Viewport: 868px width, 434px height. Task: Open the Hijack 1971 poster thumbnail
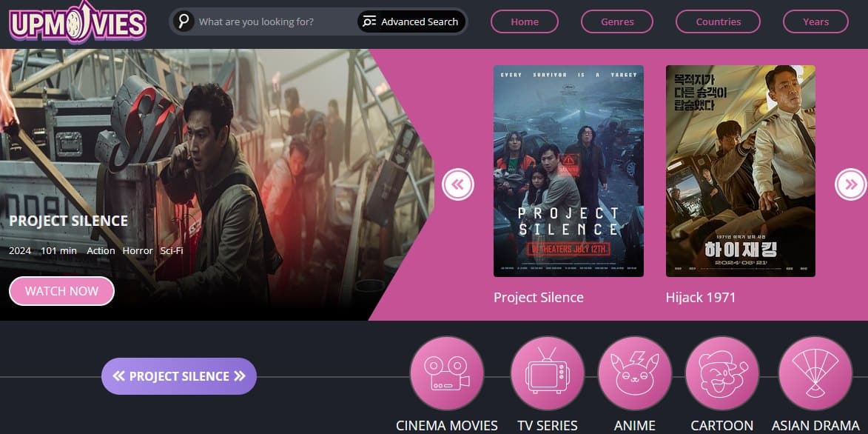pyautogui.click(x=741, y=171)
